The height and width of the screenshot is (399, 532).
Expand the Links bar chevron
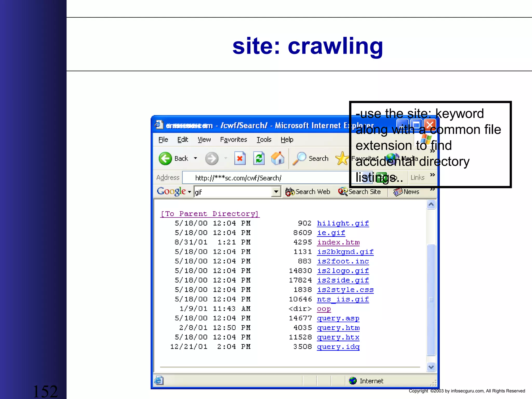point(432,175)
